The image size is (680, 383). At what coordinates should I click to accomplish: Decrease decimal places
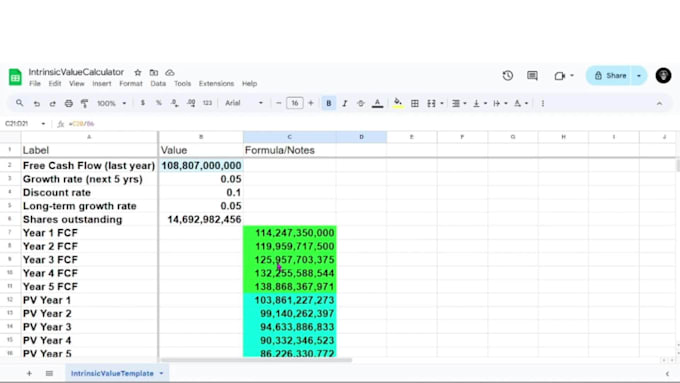pyautogui.click(x=174, y=103)
